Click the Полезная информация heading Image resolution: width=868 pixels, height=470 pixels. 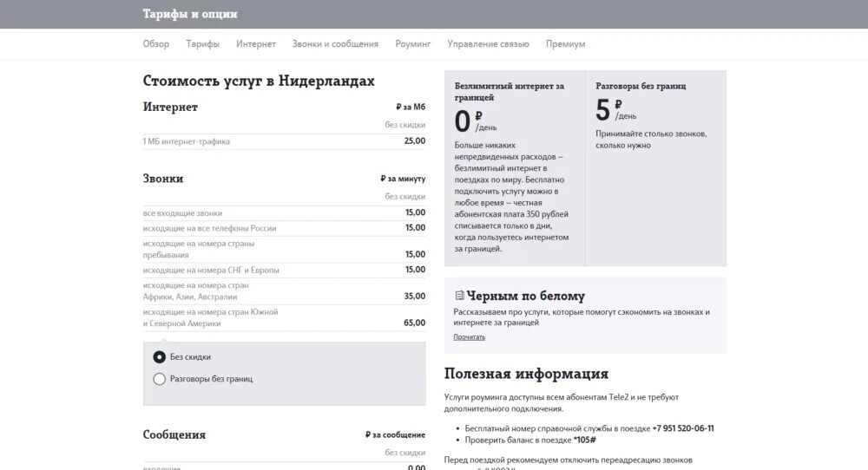[526, 374]
